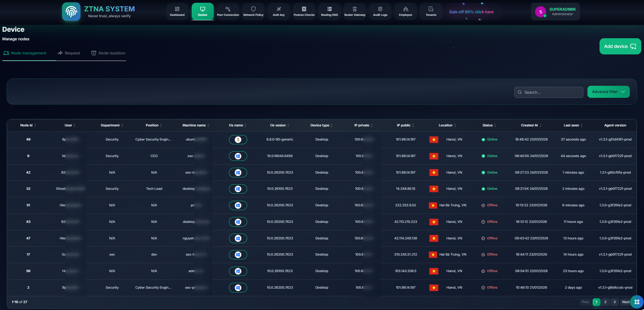
Task: Click Os version 6.8.0-90-generic
Action: (x=280, y=139)
